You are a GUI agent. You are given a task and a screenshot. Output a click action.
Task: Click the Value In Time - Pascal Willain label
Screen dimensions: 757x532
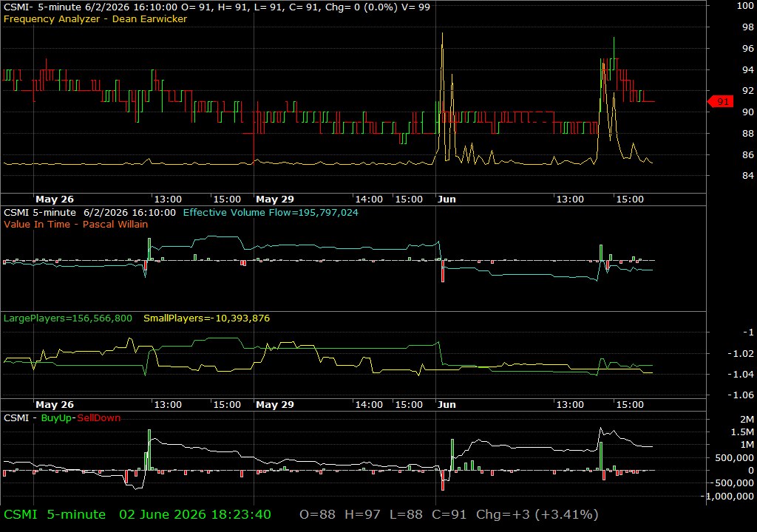tap(76, 224)
